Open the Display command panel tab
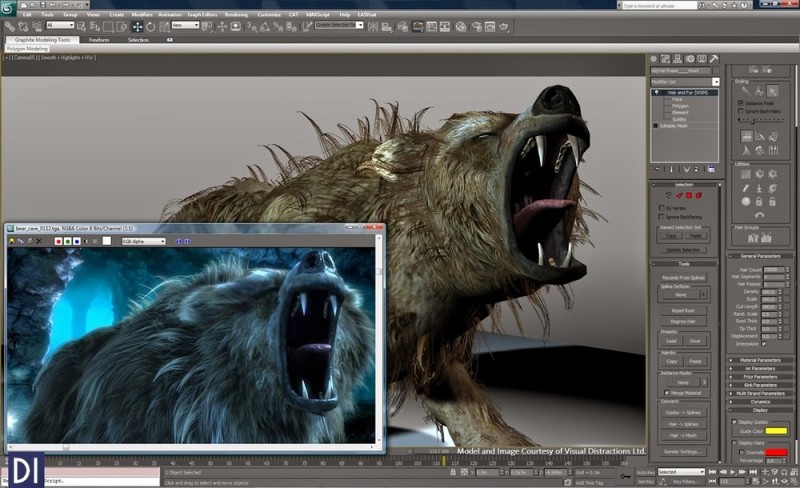Screen dimensions: 800x488 [x=702, y=59]
